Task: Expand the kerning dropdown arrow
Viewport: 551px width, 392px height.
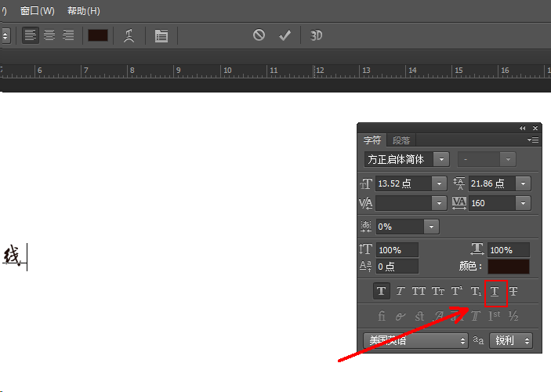Action: coord(439,203)
